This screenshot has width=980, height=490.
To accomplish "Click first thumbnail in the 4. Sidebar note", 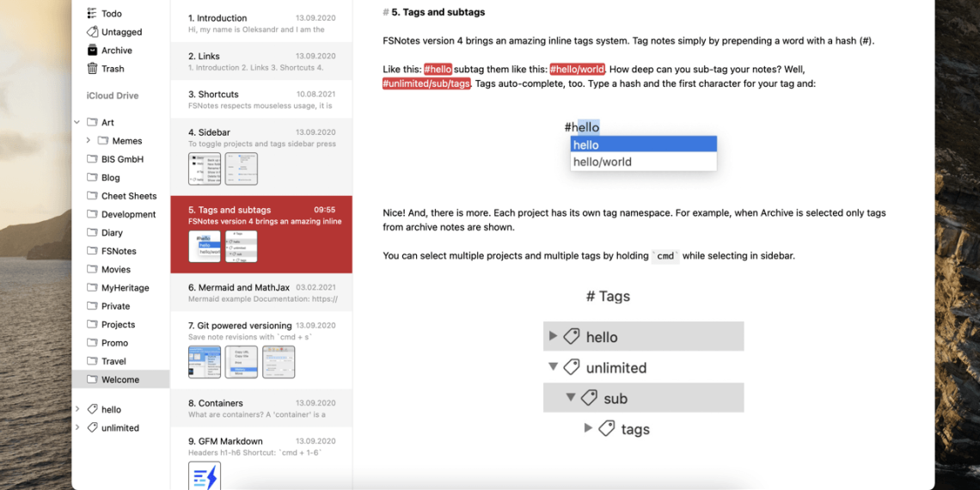I will [x=204, y=169].
